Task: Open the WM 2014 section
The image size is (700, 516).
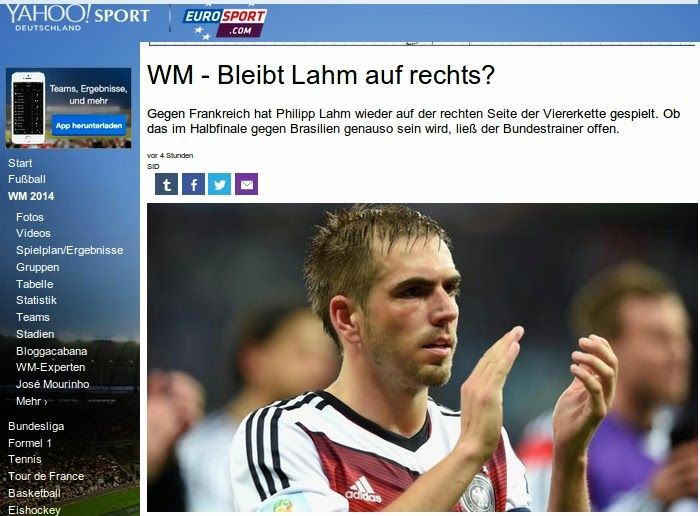Action: pos(31,196)
